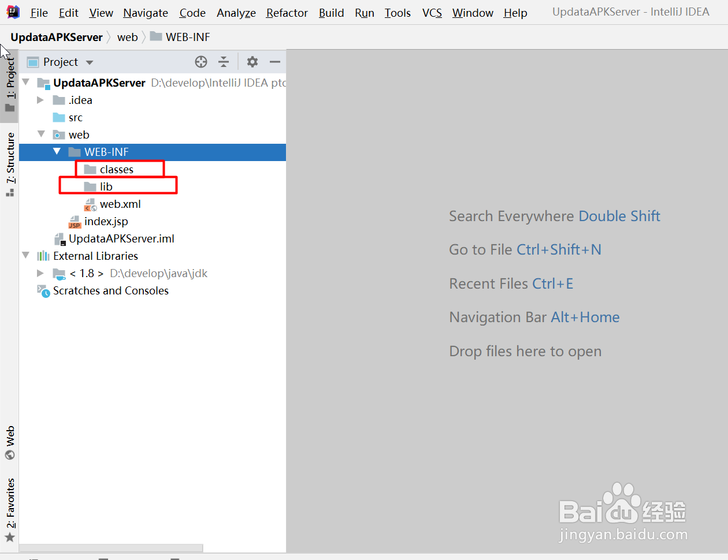728x560 pixels.
Task: Click the Project view icon in the panel header
Action: click(x=33, y=62)
